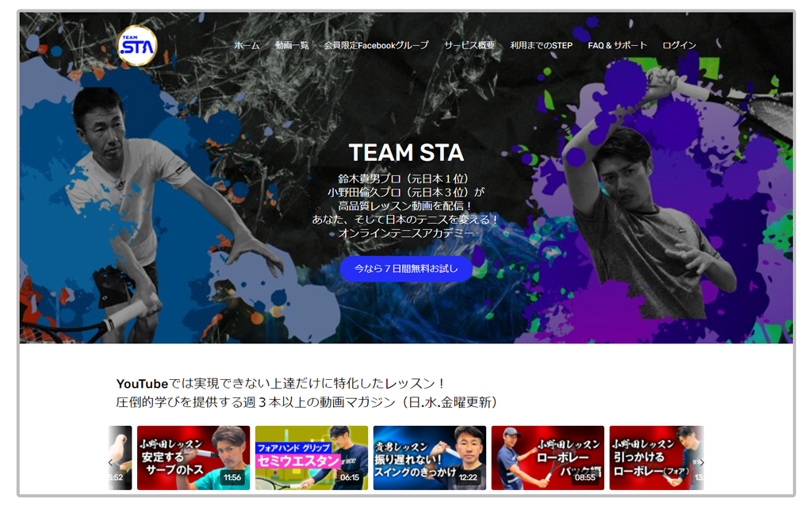Open the ホーム menu item
Image resolution: width=812 pixels, height=506 pixels.
247,45
